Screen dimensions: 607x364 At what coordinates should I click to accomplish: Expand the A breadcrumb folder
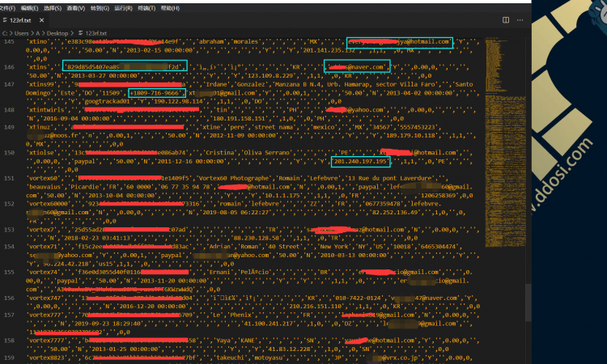pos(37,33)
